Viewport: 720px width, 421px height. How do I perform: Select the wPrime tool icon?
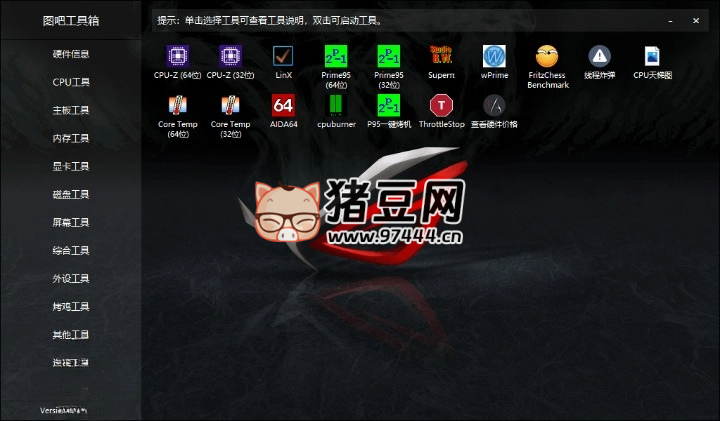[494, 56]
